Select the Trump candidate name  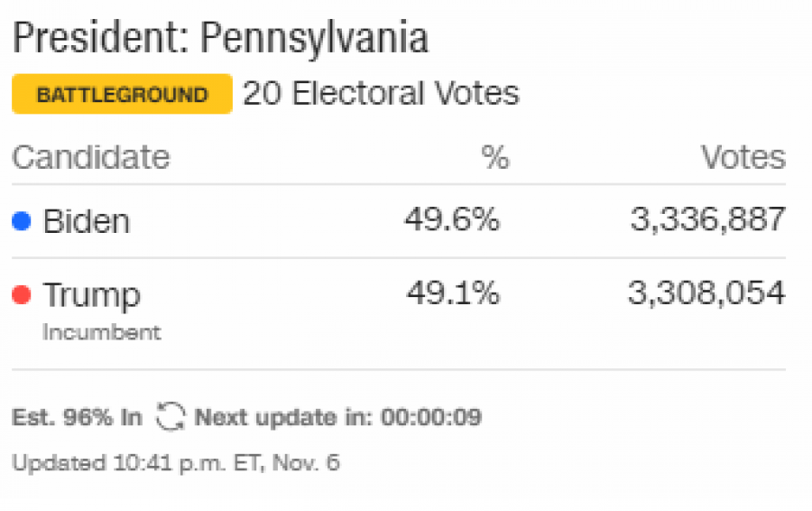[92, 296]
